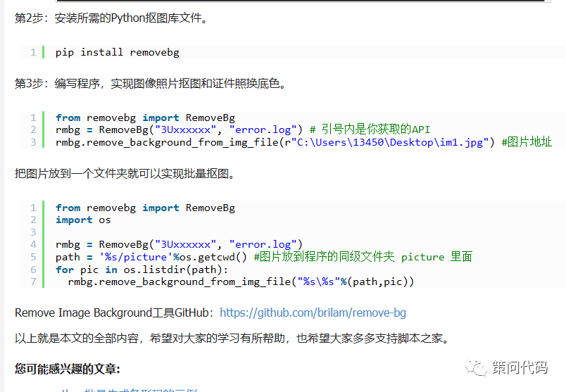566x392 pixels.
Task: Click the single-image 'from removebg import RemoveBg' line
Action: 145,118
